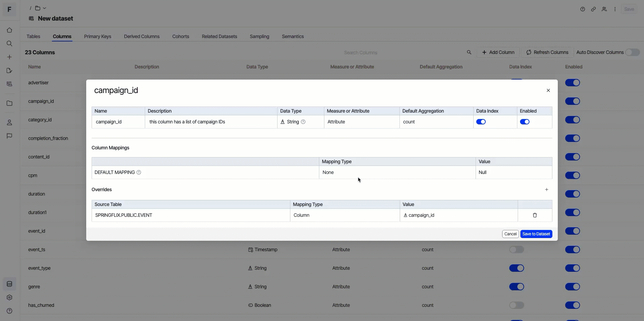Open the help icon at sidebar bottom
This screenshot has width=644, height=321.
click(x=9, y=311)
